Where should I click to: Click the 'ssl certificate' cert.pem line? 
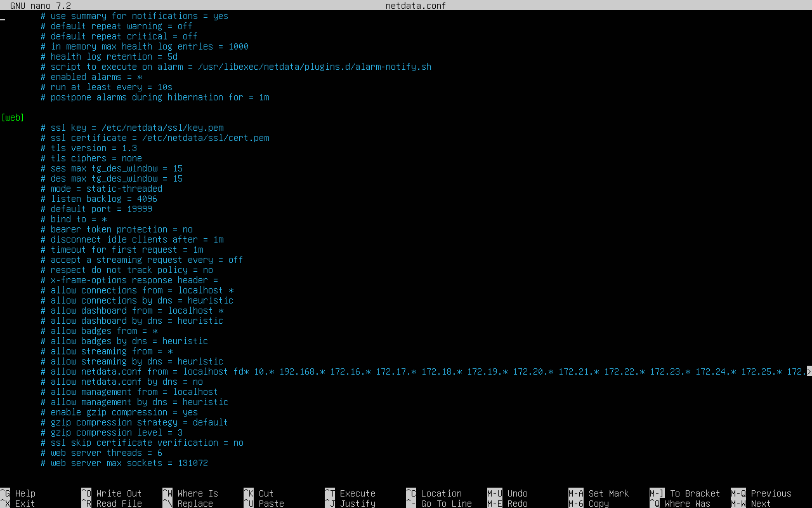tap(155, 138)
